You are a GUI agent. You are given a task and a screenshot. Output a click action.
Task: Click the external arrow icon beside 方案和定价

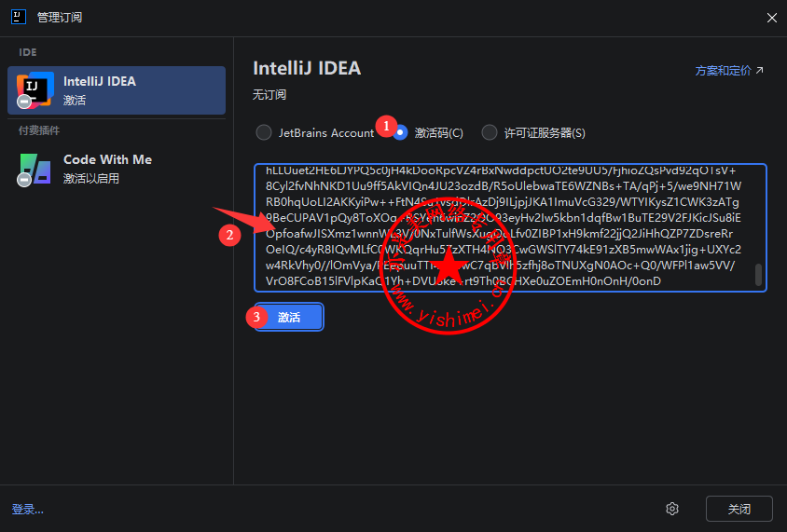[x=759, y=71]
